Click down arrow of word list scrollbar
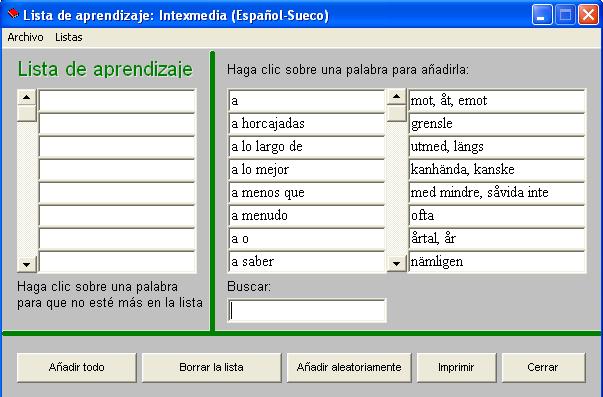This screenshot has width=603, height=397. (396, 264)
